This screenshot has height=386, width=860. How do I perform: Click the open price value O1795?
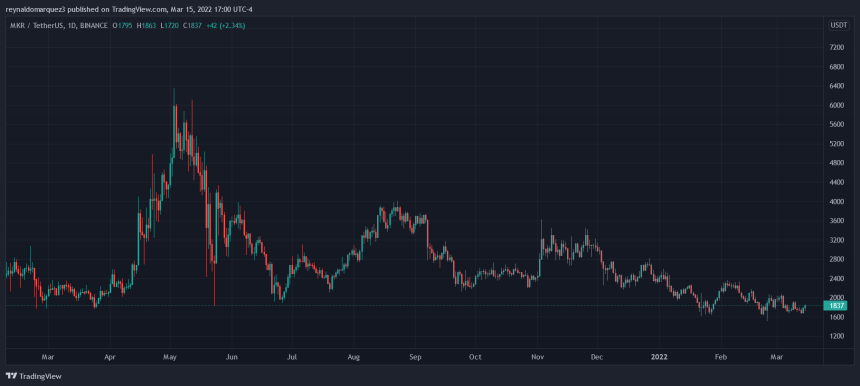coord(123,25)
